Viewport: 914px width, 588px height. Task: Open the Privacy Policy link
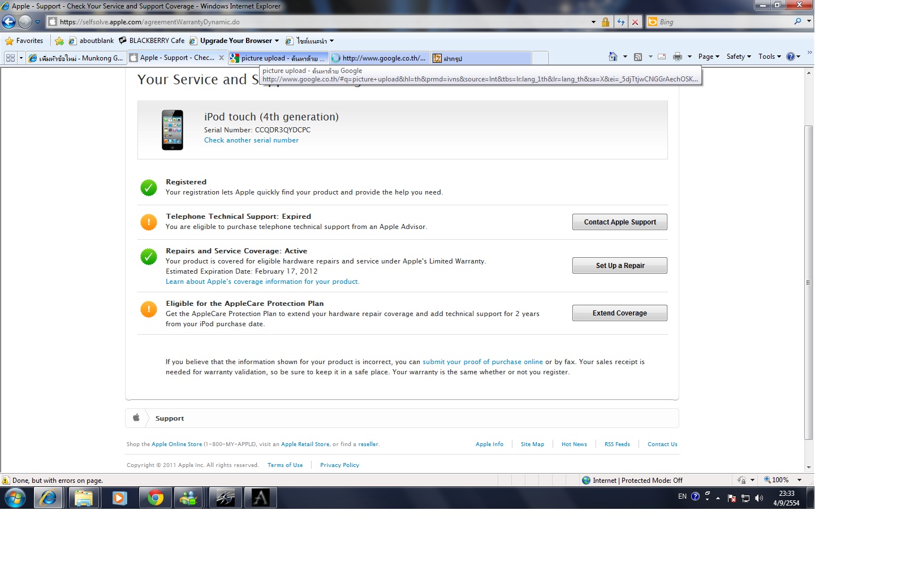339,465
